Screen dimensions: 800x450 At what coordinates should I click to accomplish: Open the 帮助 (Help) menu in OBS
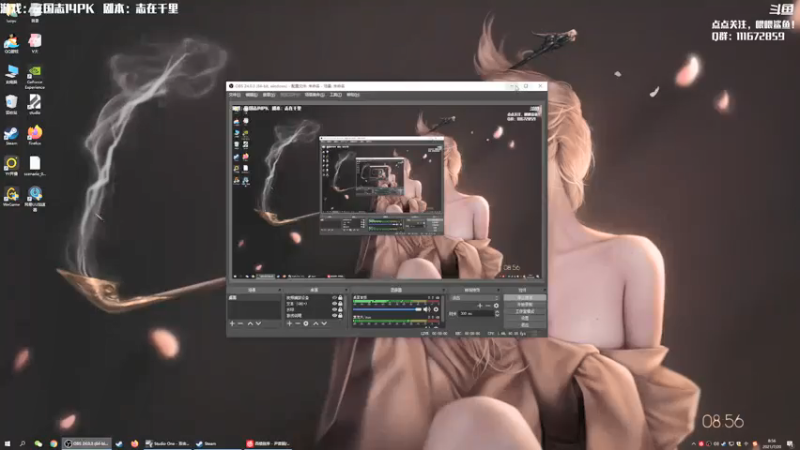353,95
